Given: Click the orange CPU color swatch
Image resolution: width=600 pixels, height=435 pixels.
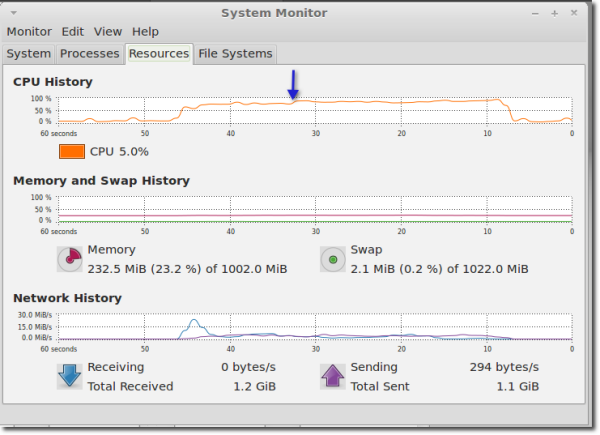Looking at the screenshot, I should coord(72,152).
